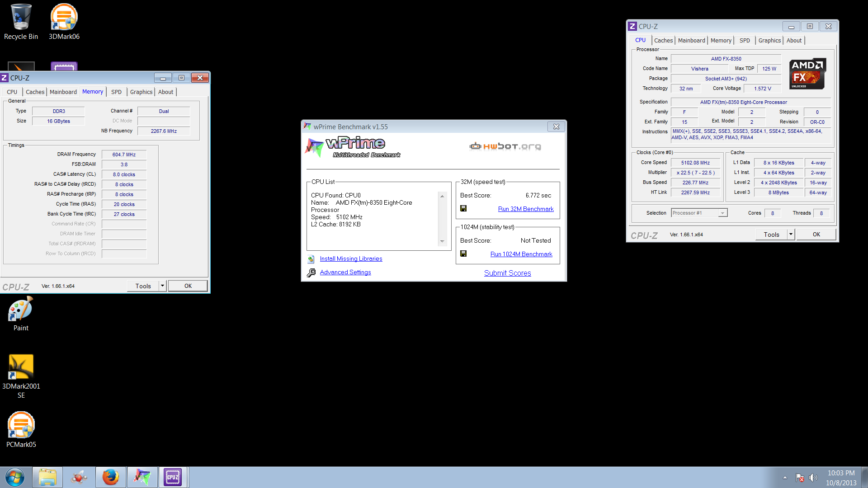Click OK in the CPU-Z Memory window
The width and height of the screenshot is (868, 488).
click(x=188, y=286)
